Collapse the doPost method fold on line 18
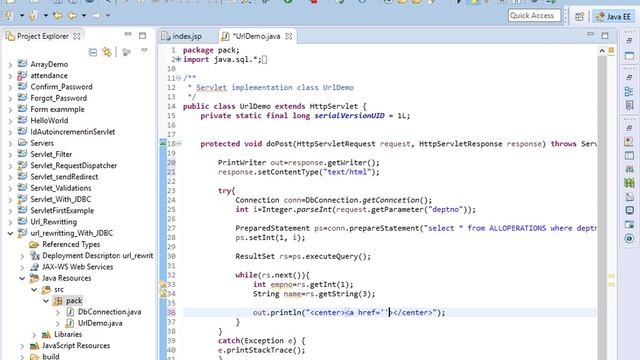Viewport: 640px width, 360px height. tap(179, 144)
